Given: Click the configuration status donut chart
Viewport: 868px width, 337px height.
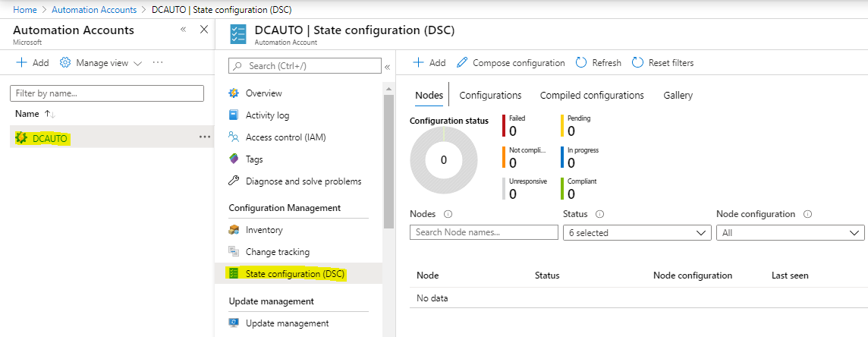Looking at the screenshot, I should pyautogui.click(x=443, y=160).
